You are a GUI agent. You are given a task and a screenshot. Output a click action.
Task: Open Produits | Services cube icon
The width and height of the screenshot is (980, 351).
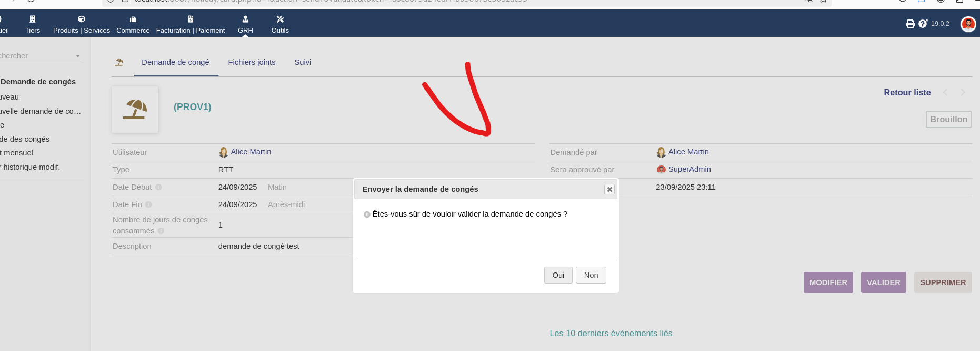[x=82, y=19]
